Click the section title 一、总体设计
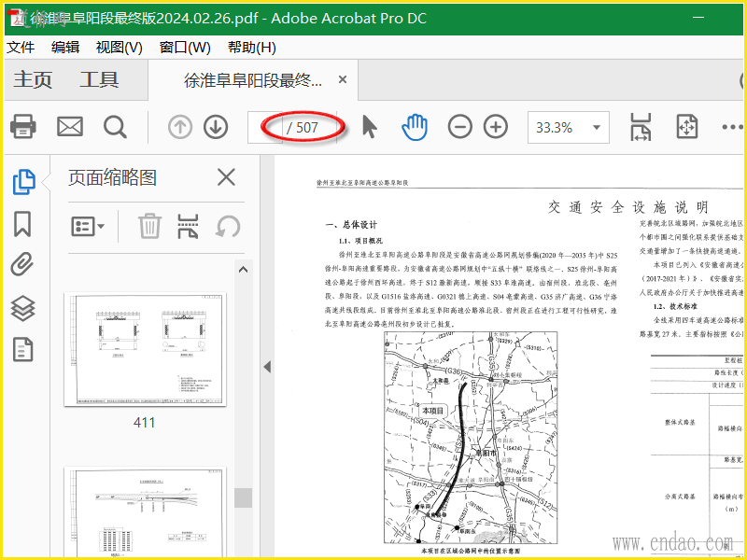This screenshot has height=560, width=747. click(351, 225)
